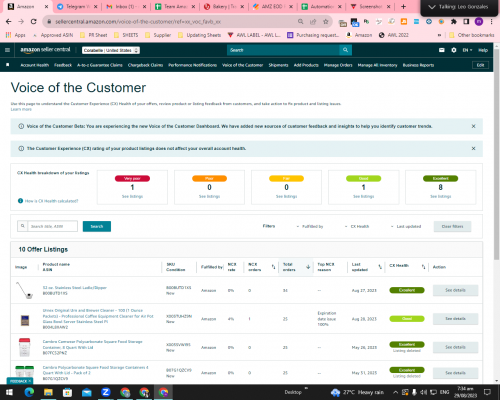This screenshot has width=500, height=400.
Task: Click the teal Search button for listings
Action: click(97, 226)
